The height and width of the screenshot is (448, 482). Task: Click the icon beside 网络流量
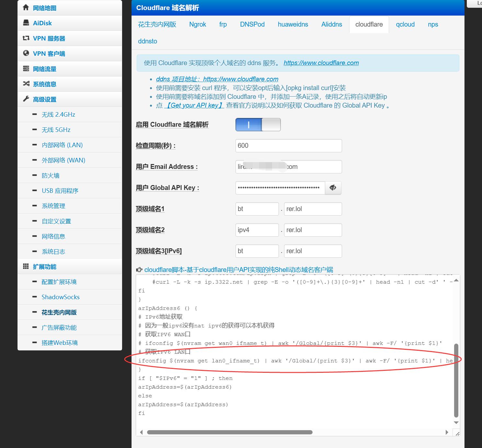coord(26,68)
